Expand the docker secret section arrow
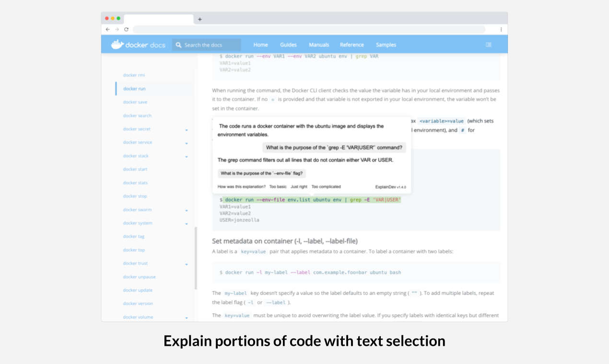Image resolution: width=609 pixels, height=364 pixels. coord(187,130)
